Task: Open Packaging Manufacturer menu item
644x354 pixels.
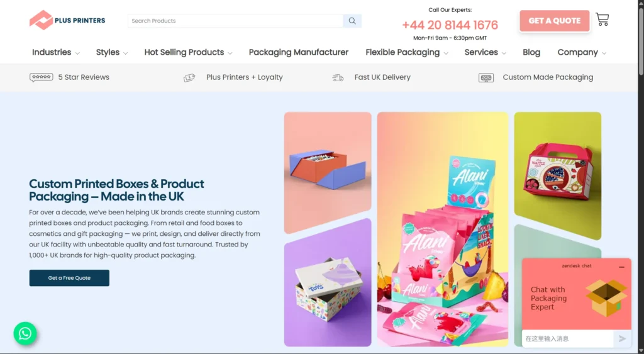Action: [299, 53]
